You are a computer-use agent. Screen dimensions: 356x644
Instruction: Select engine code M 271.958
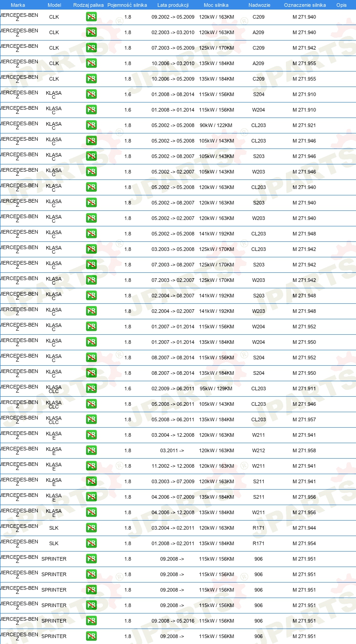304,450
